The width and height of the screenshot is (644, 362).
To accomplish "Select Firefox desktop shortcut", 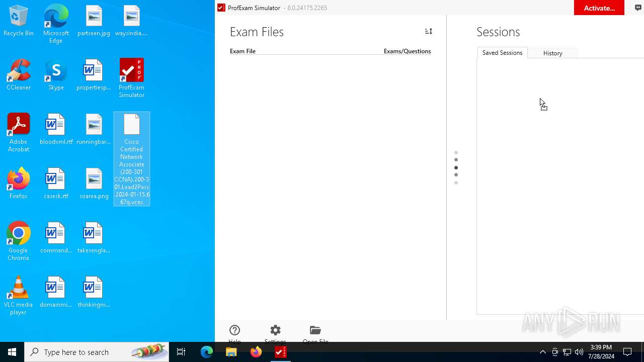I will (x=19, y=184).
